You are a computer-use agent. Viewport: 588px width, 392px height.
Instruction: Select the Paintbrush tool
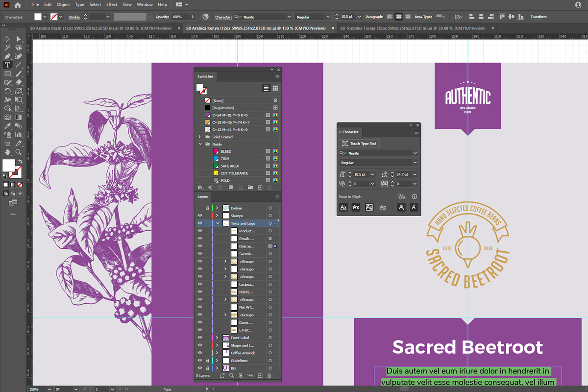[19, 74]
